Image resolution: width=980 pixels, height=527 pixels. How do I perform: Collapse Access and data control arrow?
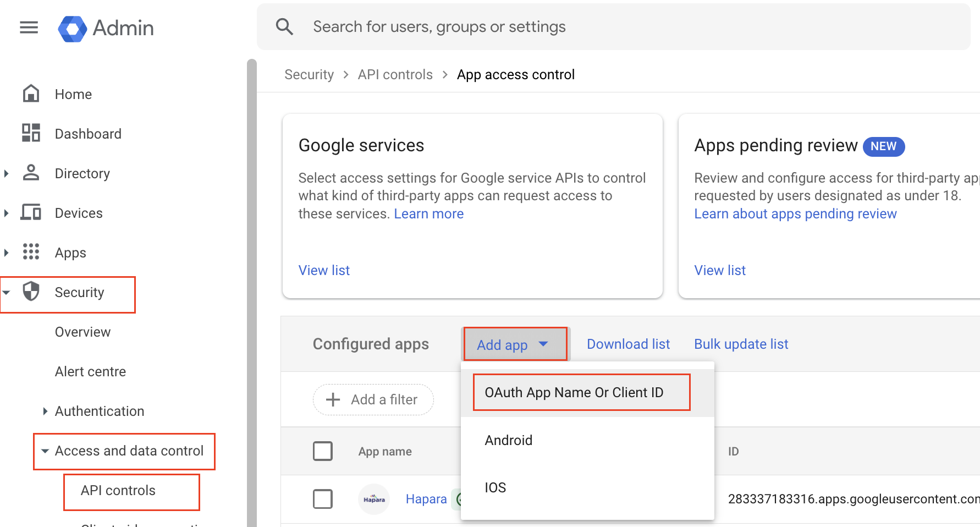45,451
